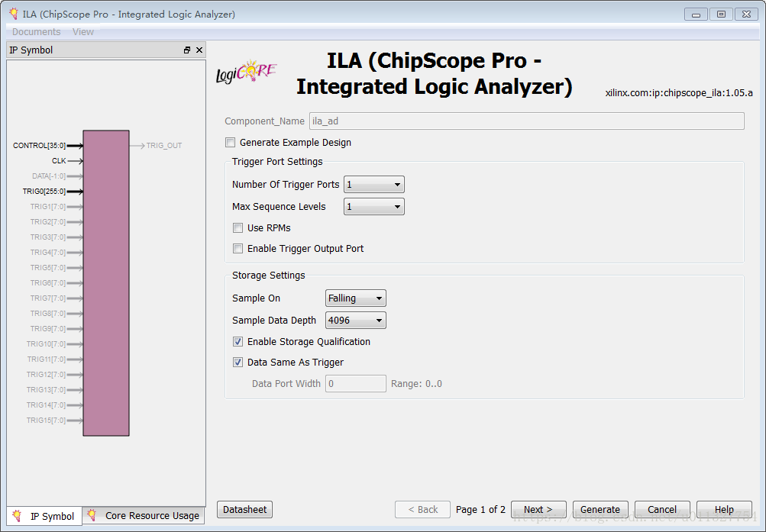
Task: Click the 'Range: 0..0' text
Action: (x=416, y=384)
